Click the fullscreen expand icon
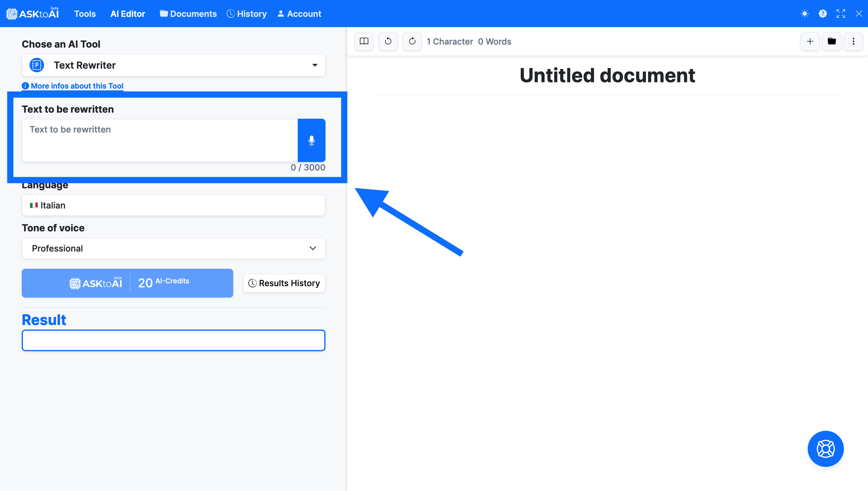868x491 pixels. (841, 14)
